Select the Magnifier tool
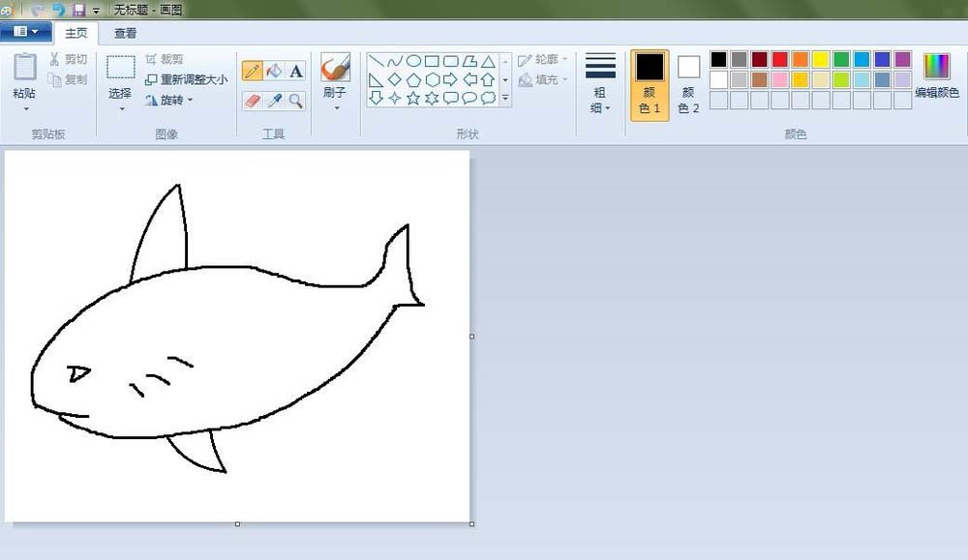 296,101
